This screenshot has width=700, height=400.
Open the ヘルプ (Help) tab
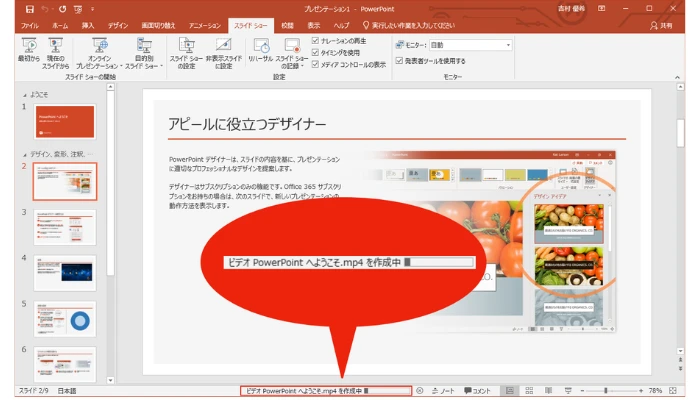(342, 25)
